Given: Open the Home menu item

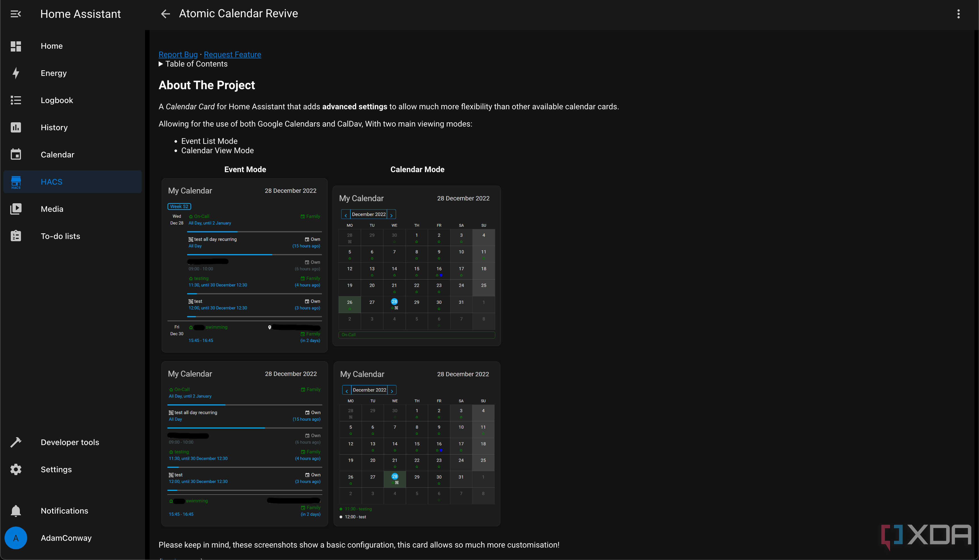Looking at the screenshot, I should (72, 46).
